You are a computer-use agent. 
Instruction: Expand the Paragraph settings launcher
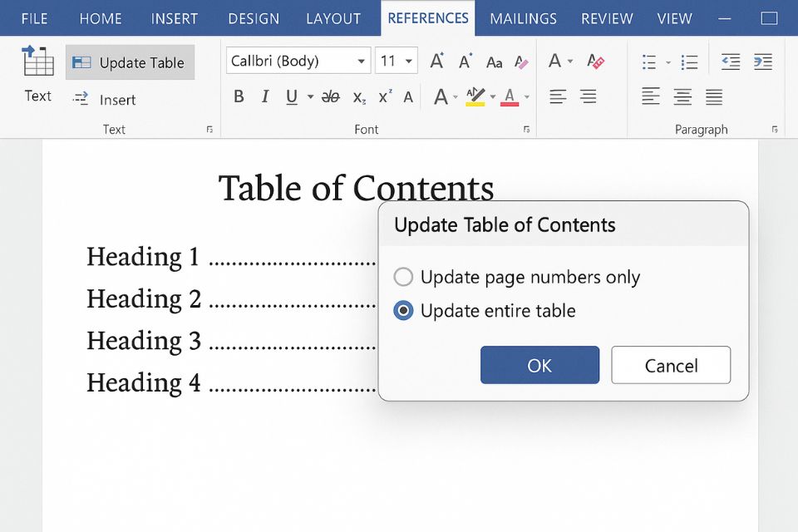coord(774,129)
